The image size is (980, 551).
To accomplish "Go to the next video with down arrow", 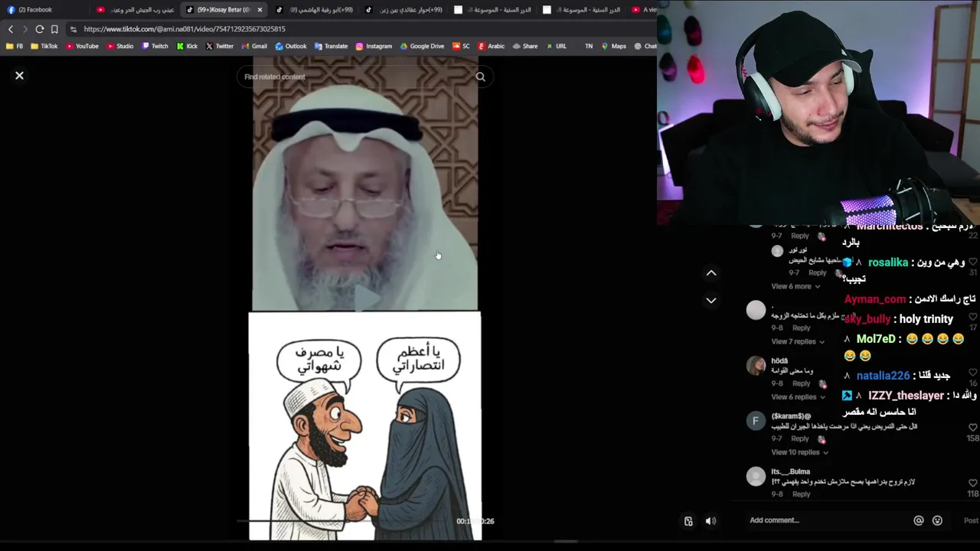I will (x=710, y=301).
